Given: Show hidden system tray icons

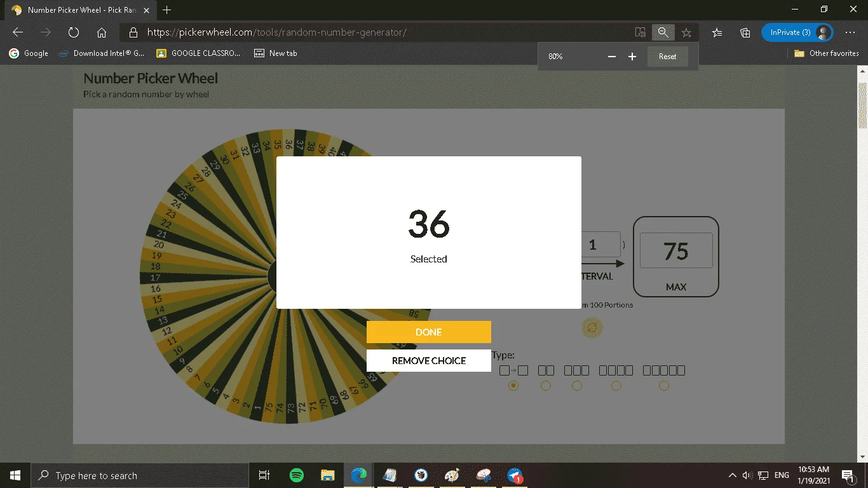Looking at the screenshot, I should pyautogui.click(x=732, y=475).
